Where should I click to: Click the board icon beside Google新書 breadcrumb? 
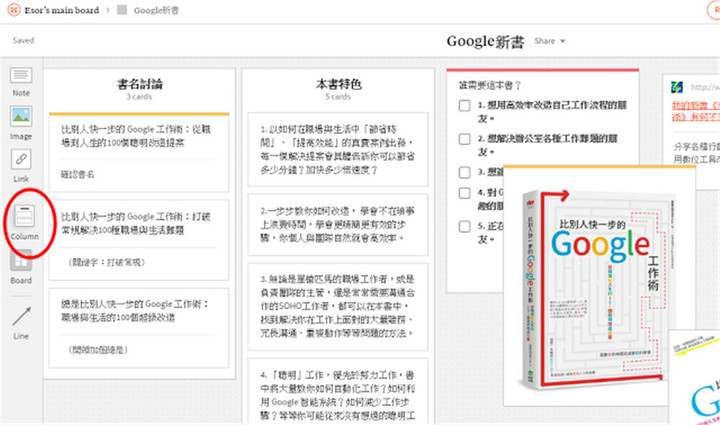[122, 10]
